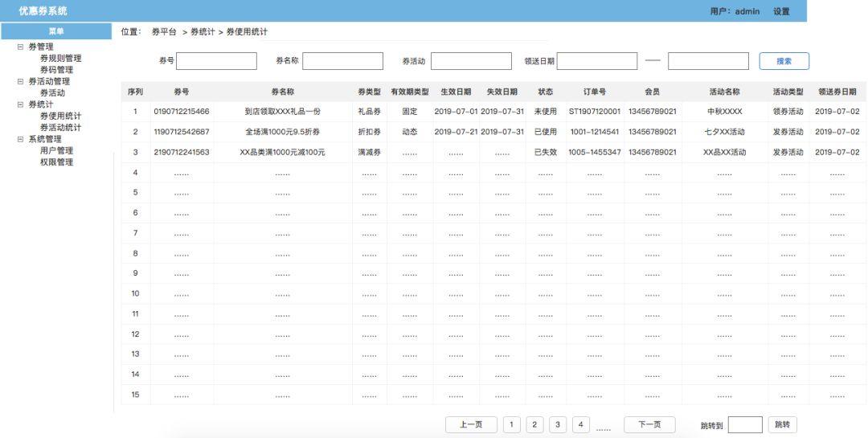Click the 礼品券 type cell
Image resolution: width=868 pixels, height=438 pixels.
coord(369,112)
